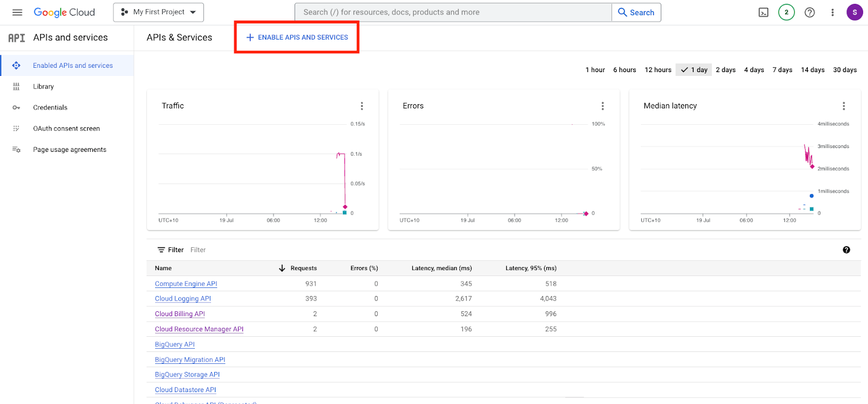
Task: Go to OAuth consent screen page
Action: 66,129
